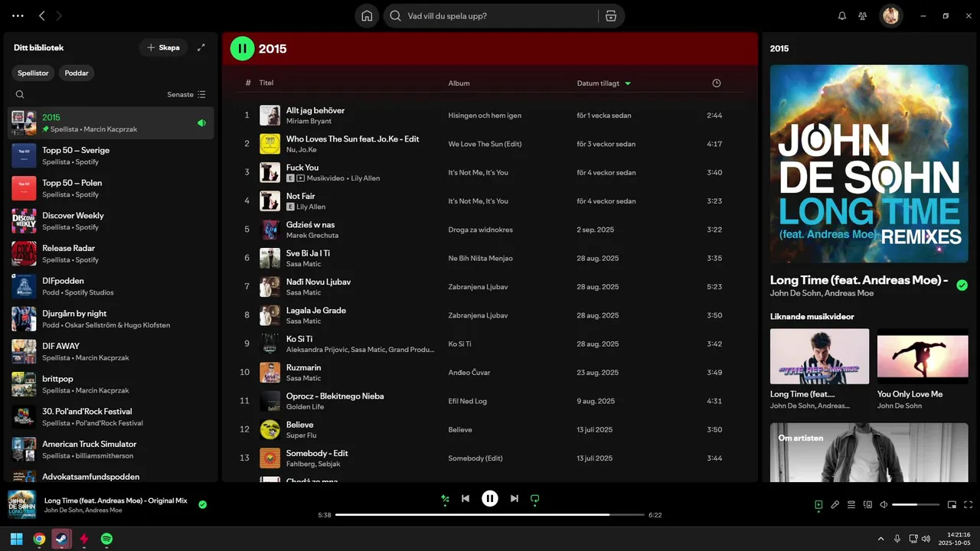The height and width of the screenshot is (551, 980).
Task: Open Friend Activity icon
Action: pos(863,16)
